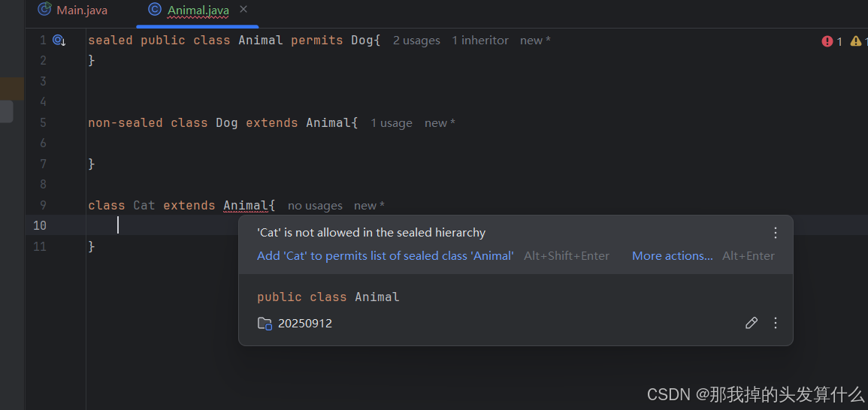Viewport: 868px width, 410px height.
Task: Click the pencil edit icon in popup
Action: point(752,323)
